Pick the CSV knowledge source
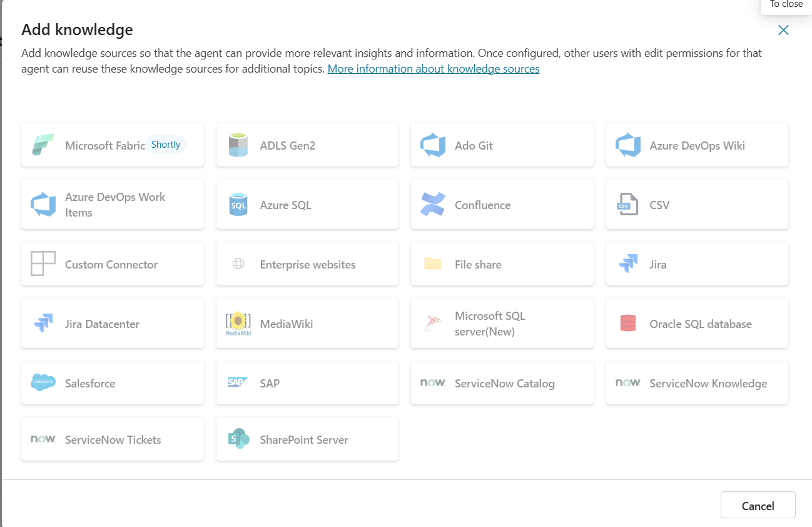The width and height of the screenshot is (812, 527). pyautogui.click(x=697, y=204)
